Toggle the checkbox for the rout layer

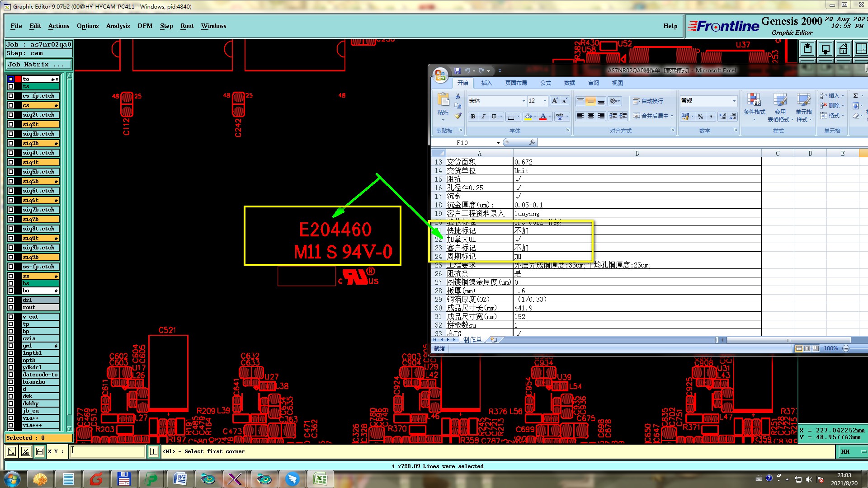[x=11, y=307]
